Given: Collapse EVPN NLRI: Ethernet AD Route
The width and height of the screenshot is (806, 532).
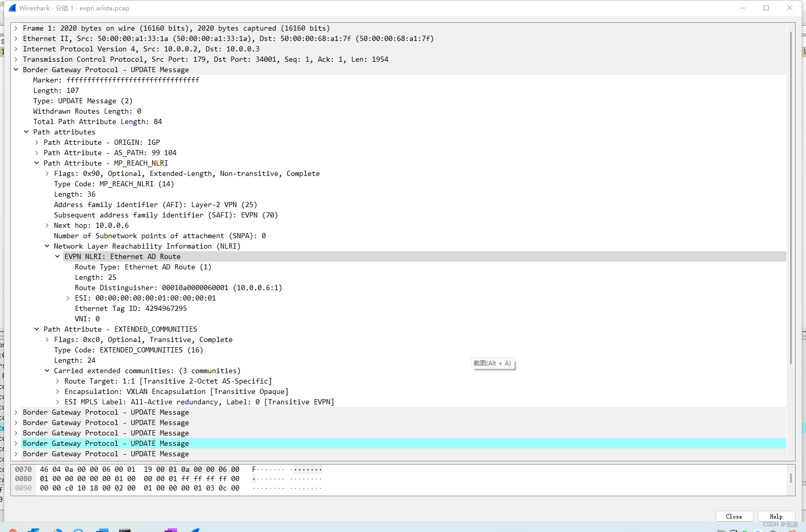Looking at the screenshot, I should coord(58,256).
